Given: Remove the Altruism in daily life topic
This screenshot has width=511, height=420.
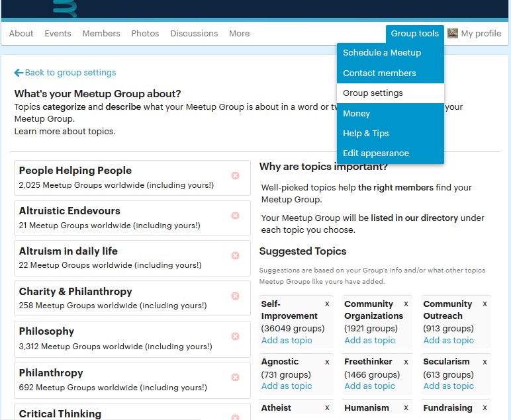Looking at the screenshot, I should pyautogui.click(x=235, y=255).
